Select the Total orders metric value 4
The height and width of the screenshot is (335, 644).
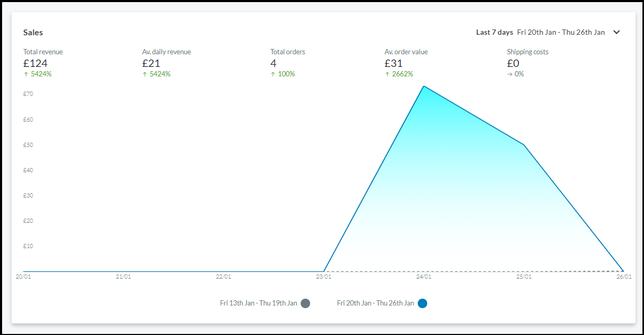pos(273,63)
